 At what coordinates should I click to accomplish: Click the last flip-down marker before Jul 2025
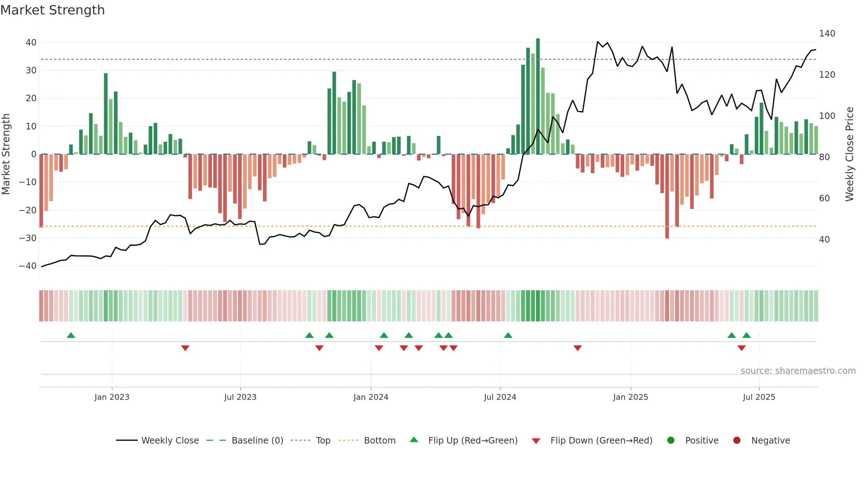pos(741,348)
